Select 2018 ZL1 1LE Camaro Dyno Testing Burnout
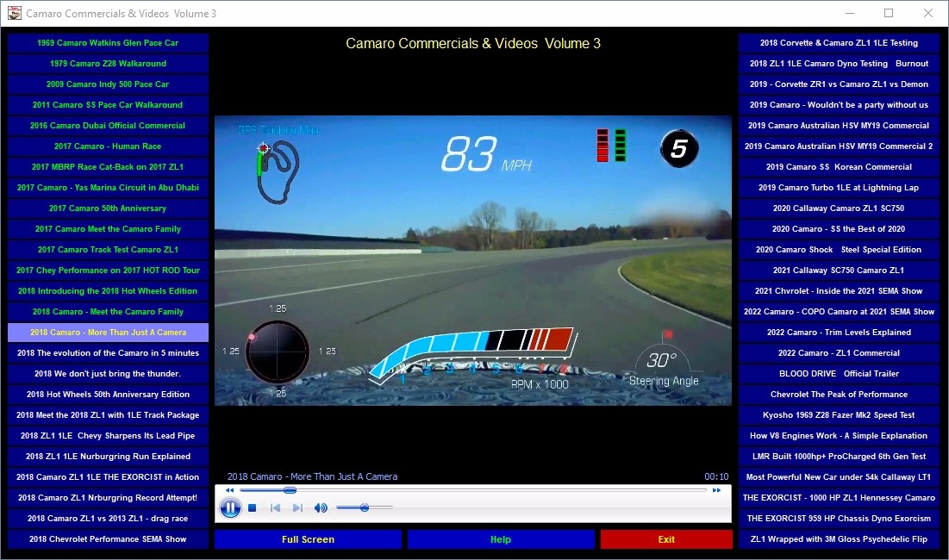This screenshot has height=560, width=949. click(839, 64)
